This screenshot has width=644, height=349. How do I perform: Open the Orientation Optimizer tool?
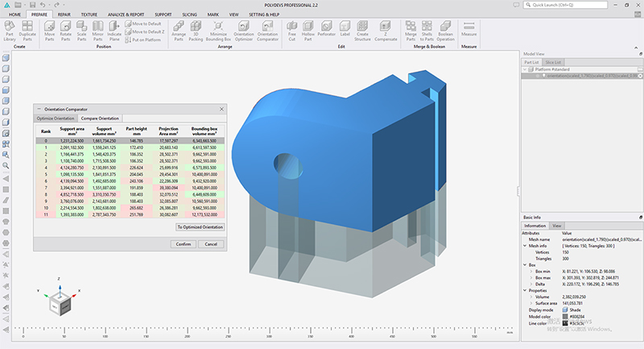pos(244,31)
